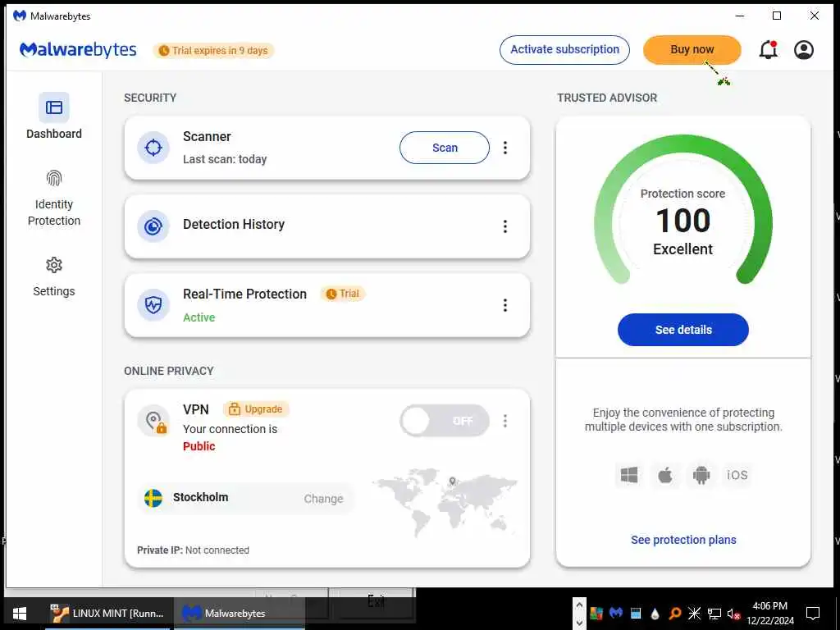Open Identity Protection from sidebar
The width and height of the screenshot is (840, 630).
coord(53,198)
